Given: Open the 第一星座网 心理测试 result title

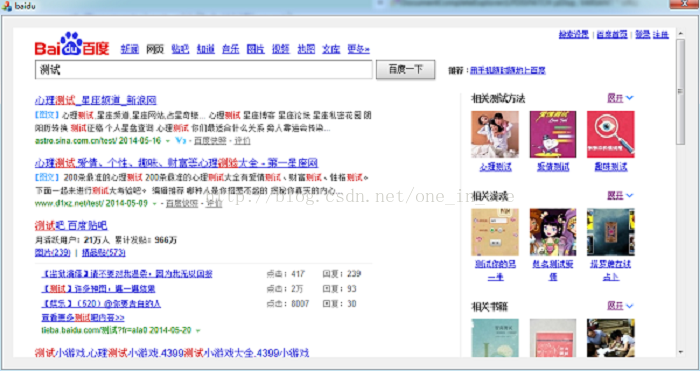Looking at the screenshot, I should click(x=176, y=163).
